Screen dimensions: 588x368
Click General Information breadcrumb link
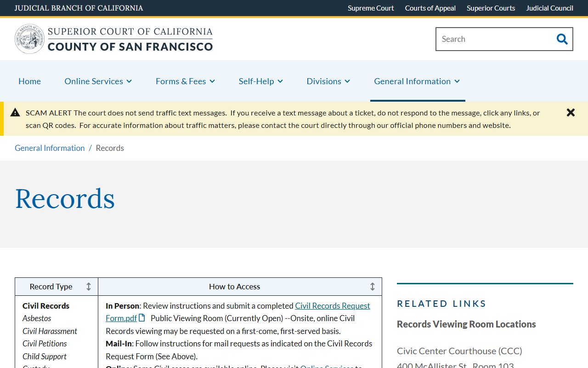(50, 148)
